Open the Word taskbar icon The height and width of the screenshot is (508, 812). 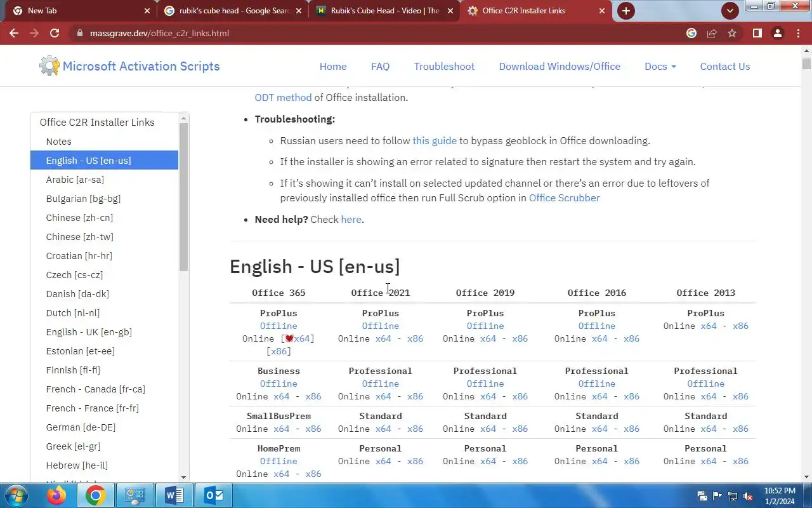click(174, 495)
